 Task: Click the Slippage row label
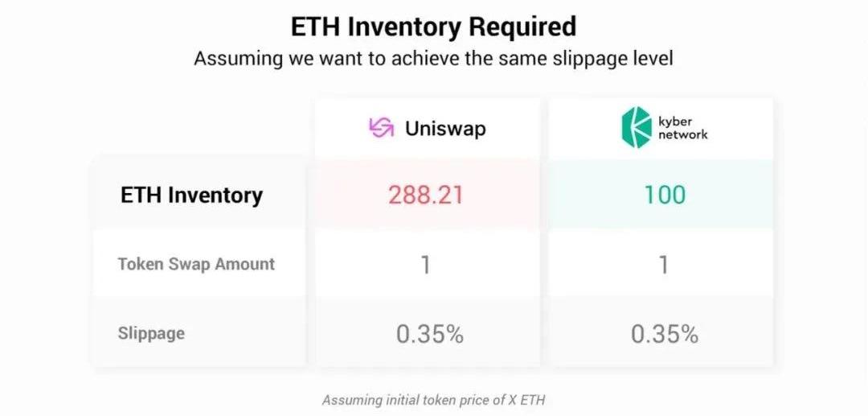point(151,333)
